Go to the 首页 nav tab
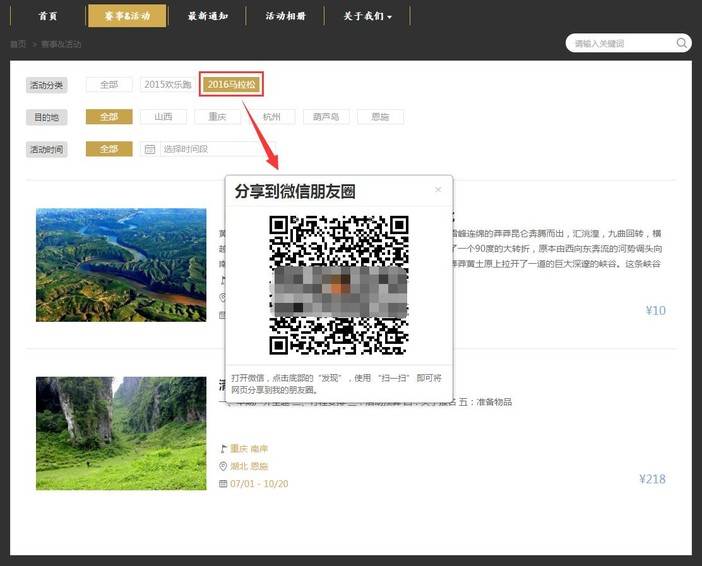This screenshot has height=566, width=702. (x=47, y=16)
